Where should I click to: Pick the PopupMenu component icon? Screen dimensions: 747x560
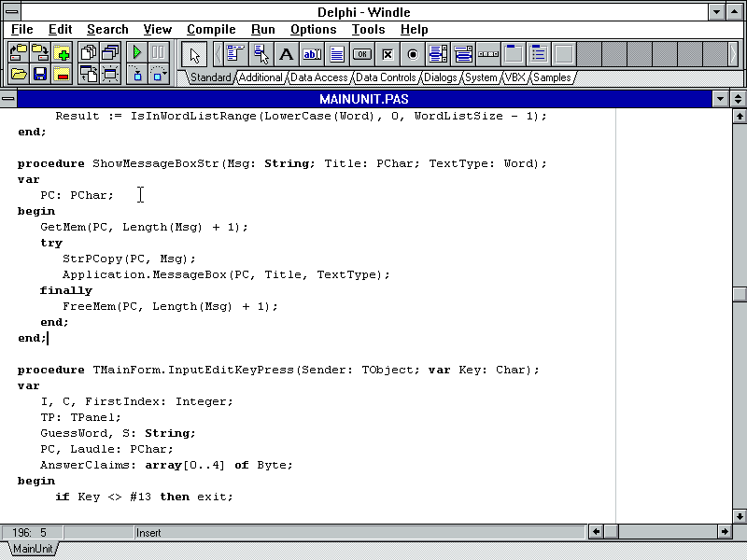click(x=261, y=54)
